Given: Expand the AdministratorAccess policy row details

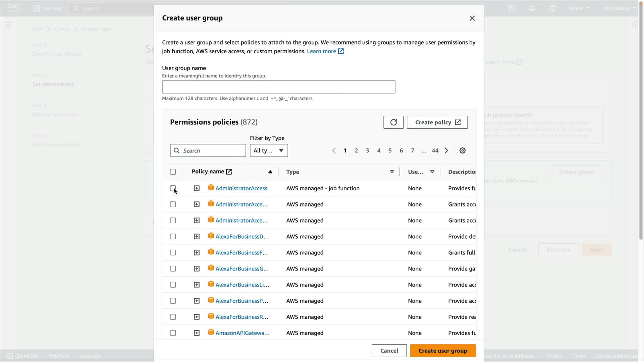Looking at the screenshot, I should pos(197,188).
